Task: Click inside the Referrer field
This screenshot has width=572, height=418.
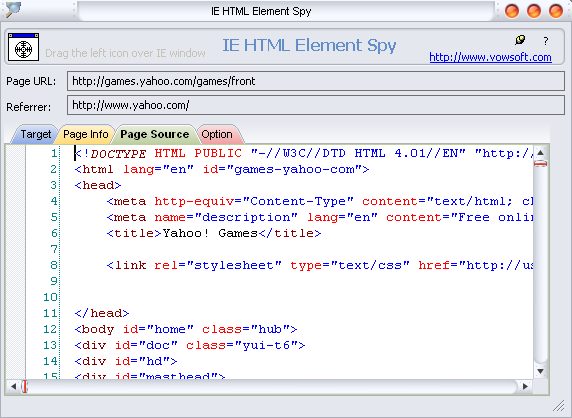Action: click(x=316, y=105)
